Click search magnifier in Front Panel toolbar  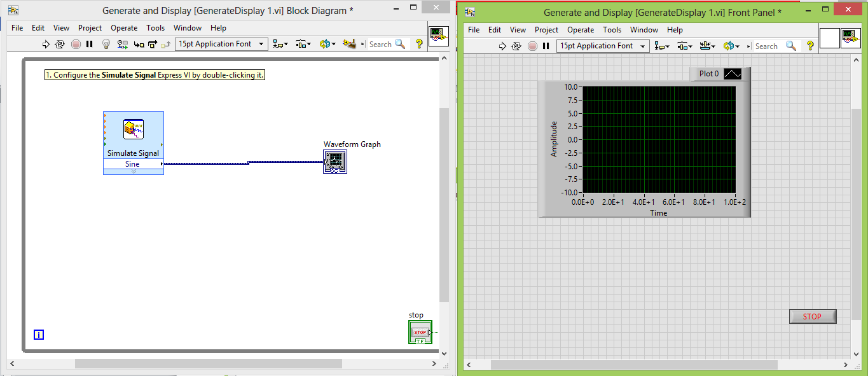pyautogui.click(x=791, y=46)
